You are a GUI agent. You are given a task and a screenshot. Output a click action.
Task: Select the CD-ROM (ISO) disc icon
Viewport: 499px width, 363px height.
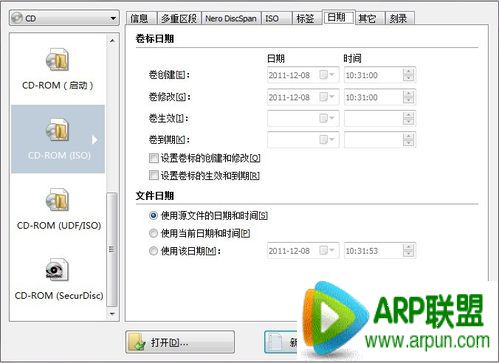click(x=58, y=130)
